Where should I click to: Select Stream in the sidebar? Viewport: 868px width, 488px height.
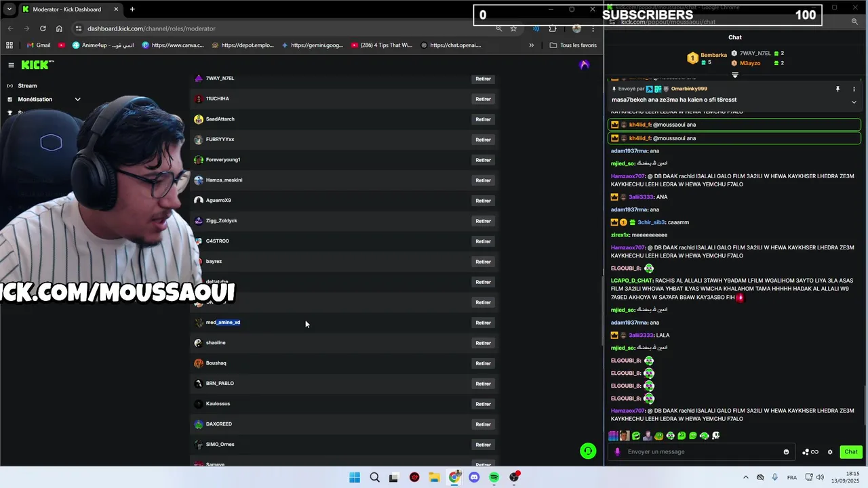click(x=27, y=85)
